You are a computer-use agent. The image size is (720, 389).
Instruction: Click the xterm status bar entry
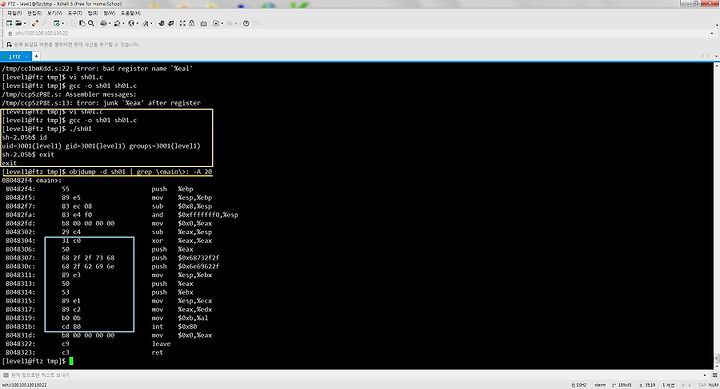(x=600, y=385)
